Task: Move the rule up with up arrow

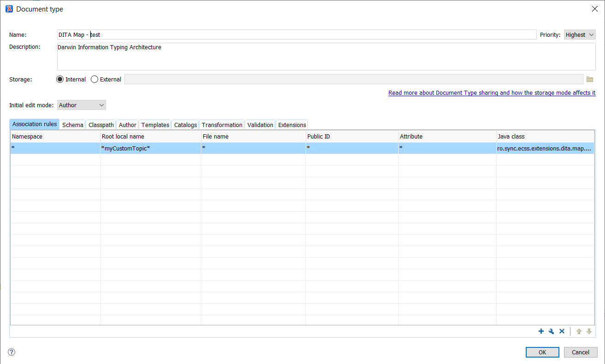Action: 579,331
